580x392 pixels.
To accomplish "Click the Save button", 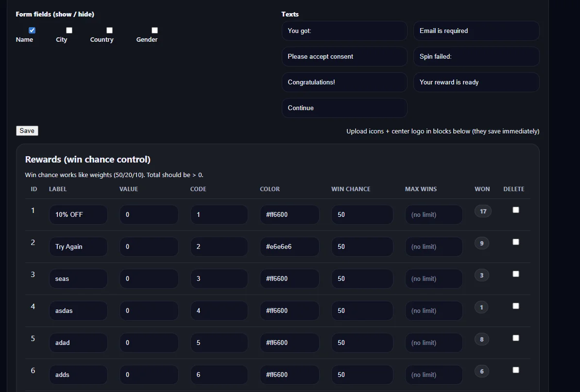I will 27,131.
